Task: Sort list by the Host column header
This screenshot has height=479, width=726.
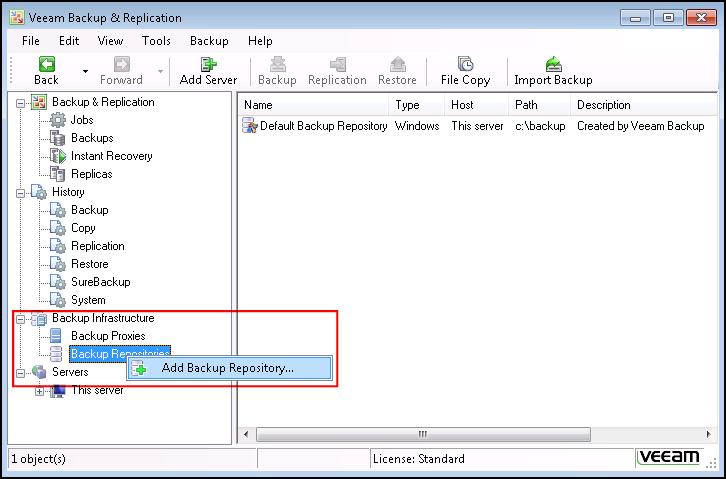Action: pyautogui.click(x=476, y=105)
